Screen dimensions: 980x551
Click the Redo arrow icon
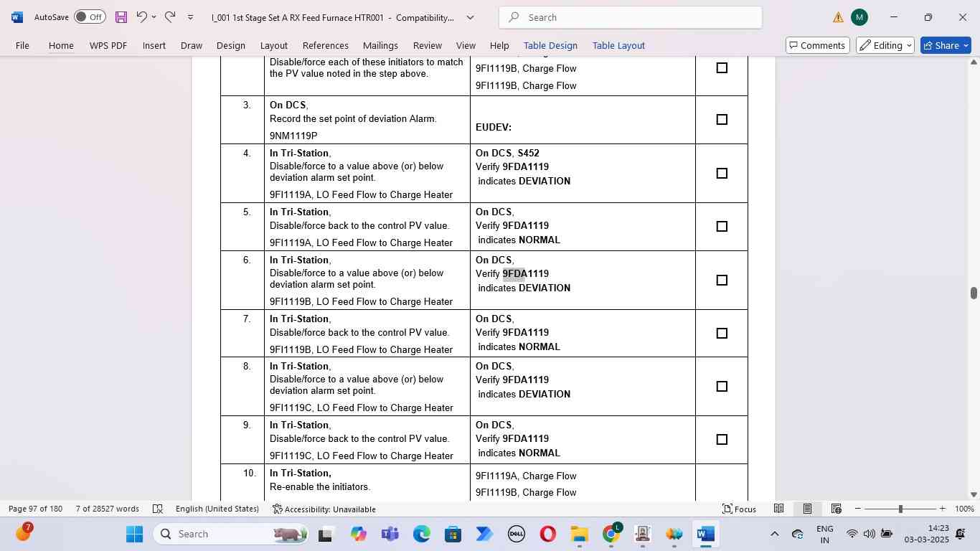(x=170, y=17)
